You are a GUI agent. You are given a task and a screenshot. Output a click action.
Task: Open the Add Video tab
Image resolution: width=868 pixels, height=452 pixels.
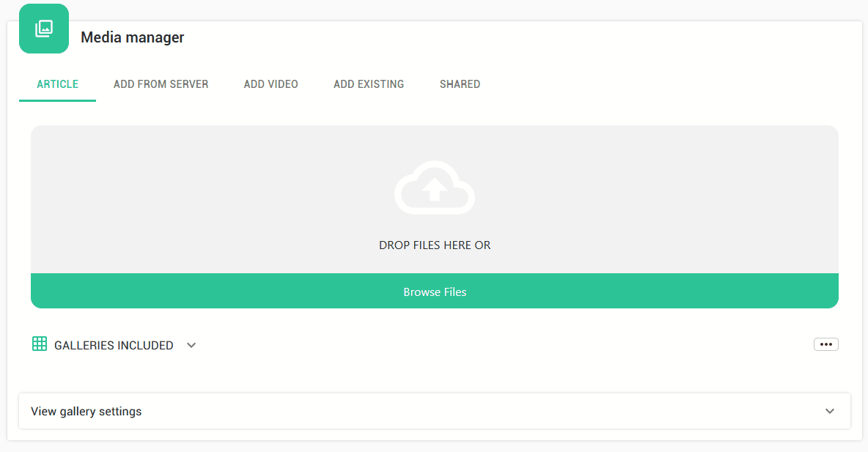click(271, 84)
